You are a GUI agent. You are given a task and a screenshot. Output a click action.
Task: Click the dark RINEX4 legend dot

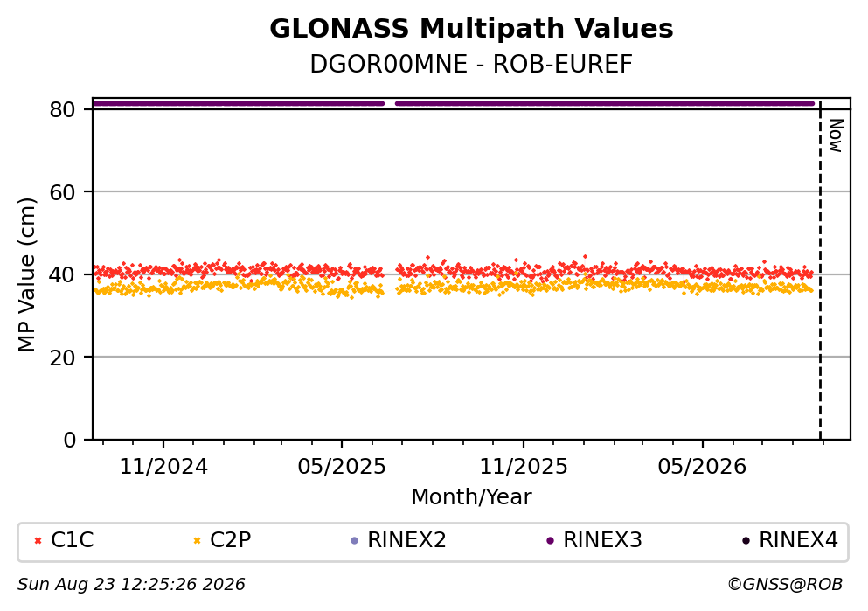[x=746, y=541]
